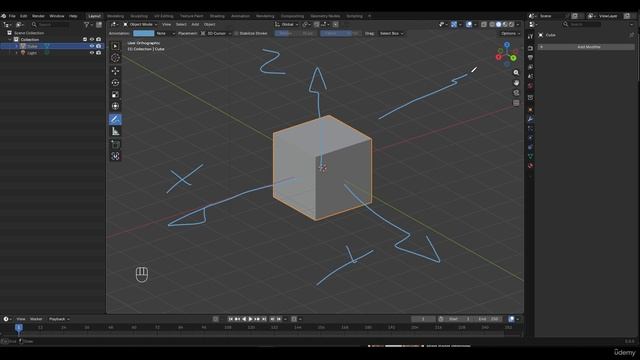Select the Cursor tool

click(x=115, y=58)
